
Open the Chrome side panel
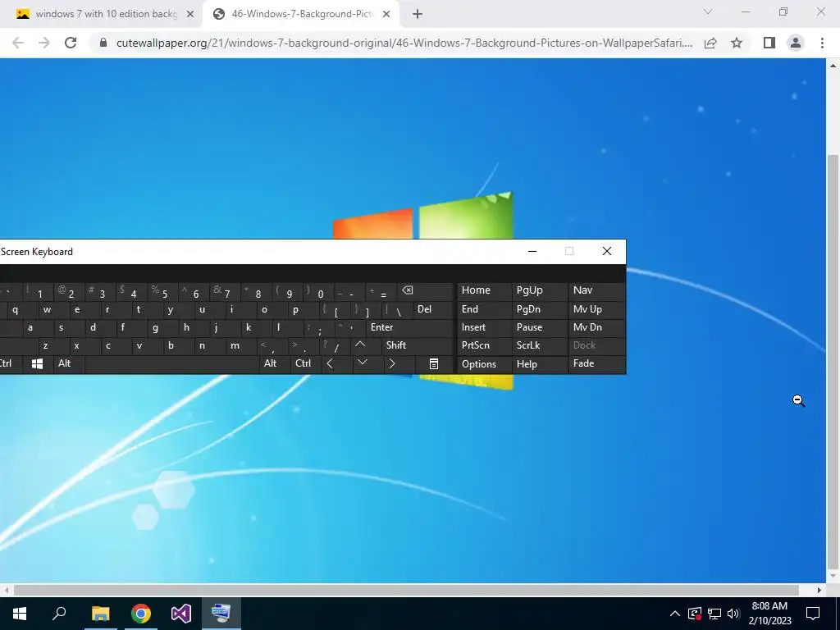point(769,43)
